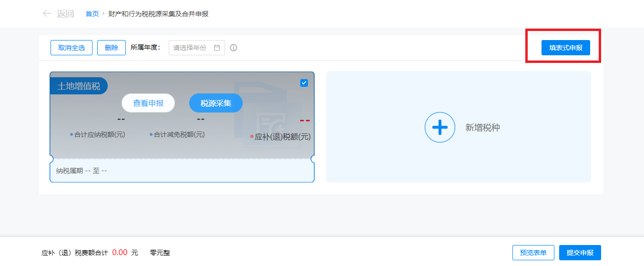Click the 新增税种 label

tap(482, 128)
